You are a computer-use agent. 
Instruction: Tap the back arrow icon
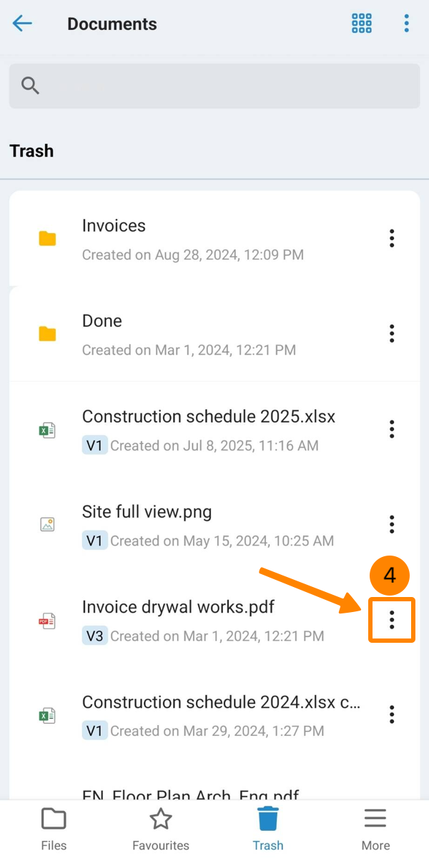[22, 24]
